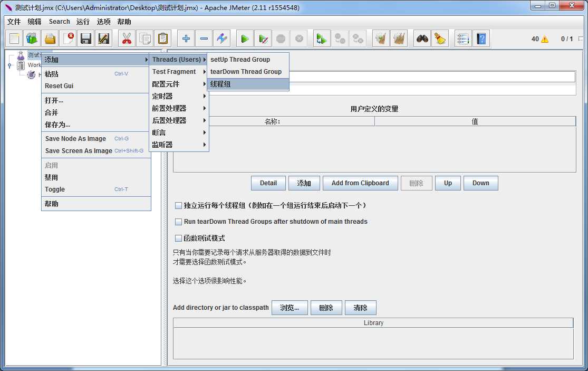Start the test with green play icon

(245, 39)
